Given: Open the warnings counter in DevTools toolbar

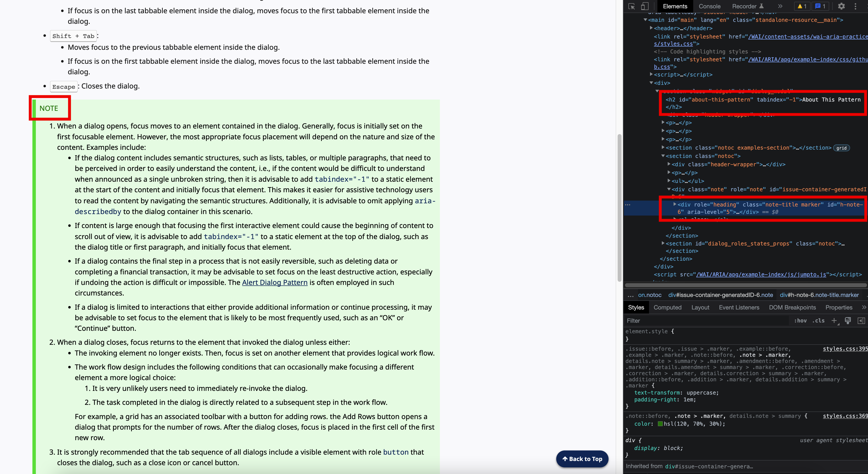Looking at the screenshot, I should [x=802, y=6].
